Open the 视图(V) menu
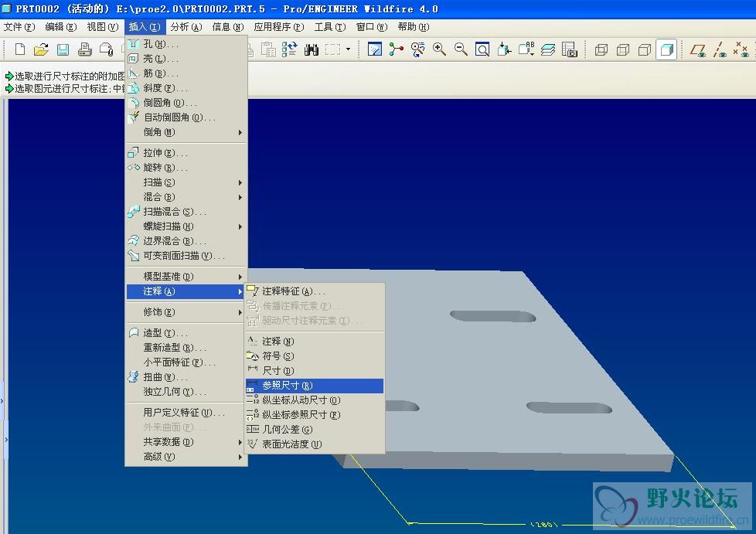This screenshot has width=756, height=534. click(x=103, y=27)
